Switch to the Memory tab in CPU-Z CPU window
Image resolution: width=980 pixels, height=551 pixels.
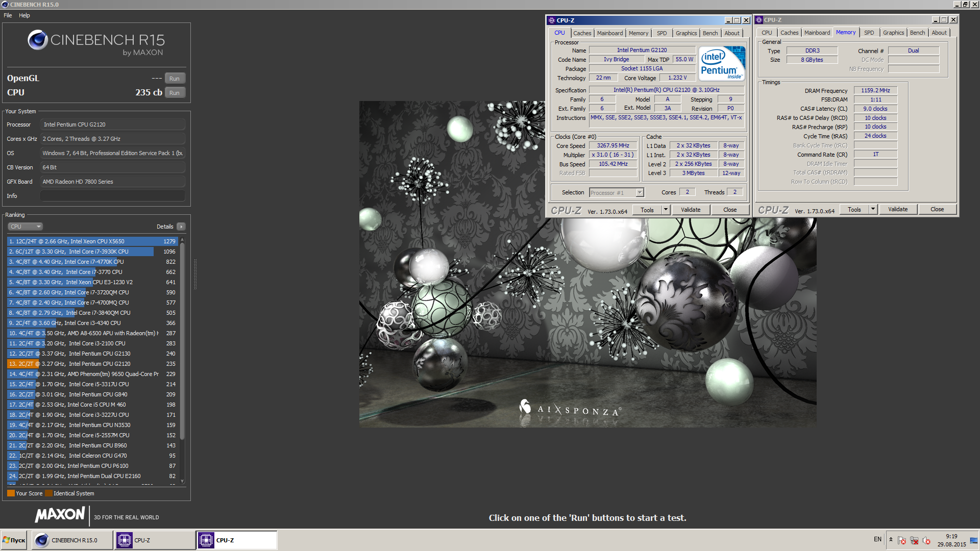[639, 33]
